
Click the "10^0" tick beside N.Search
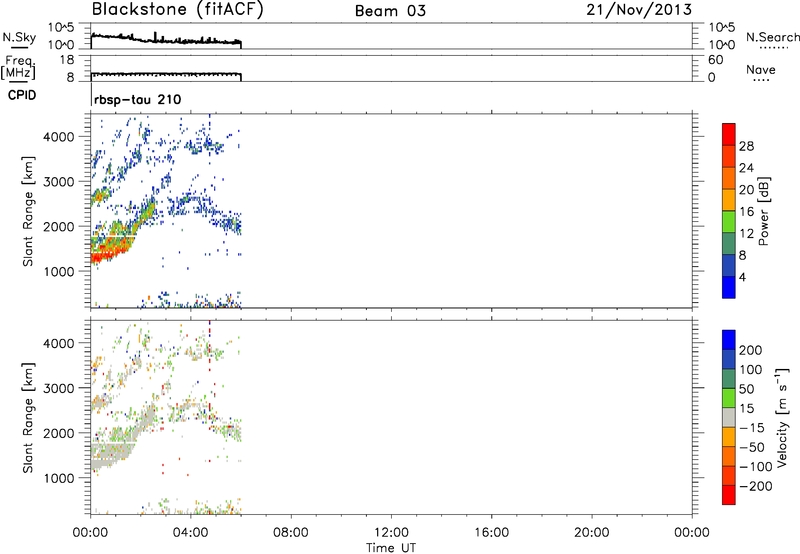(722, 45)
